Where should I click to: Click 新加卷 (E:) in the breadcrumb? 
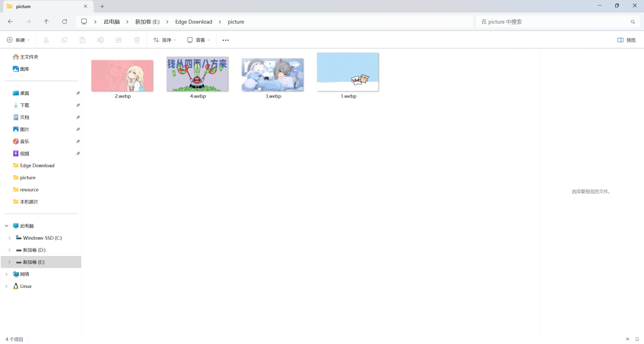point(147,22)
